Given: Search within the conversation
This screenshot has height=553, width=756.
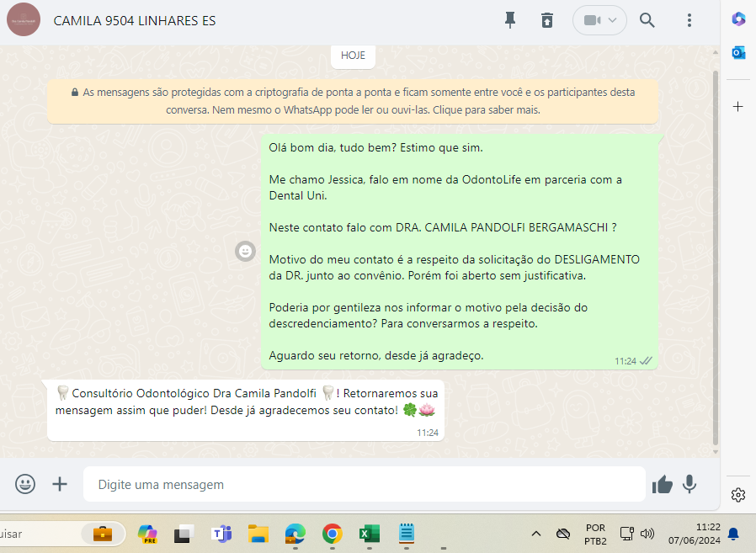Looking at the screenshot, I should click(647, 20).
